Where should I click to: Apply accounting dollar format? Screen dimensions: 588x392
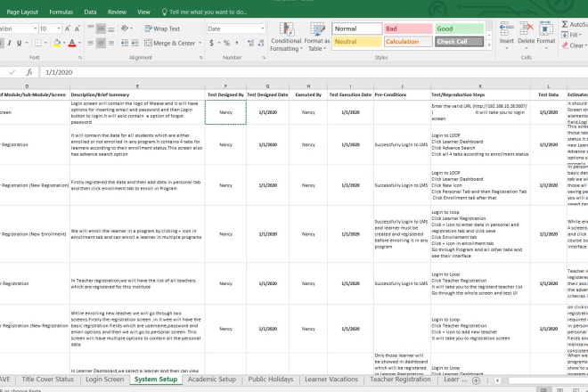tap(211, 43)
